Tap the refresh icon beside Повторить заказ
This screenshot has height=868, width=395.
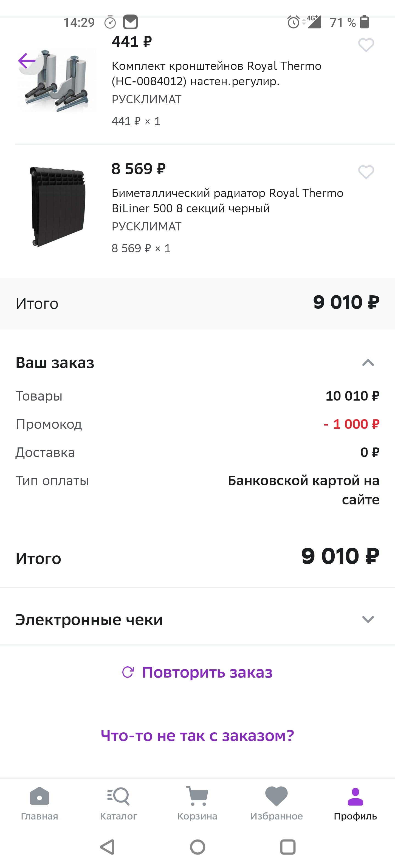(x=128, y=672)
